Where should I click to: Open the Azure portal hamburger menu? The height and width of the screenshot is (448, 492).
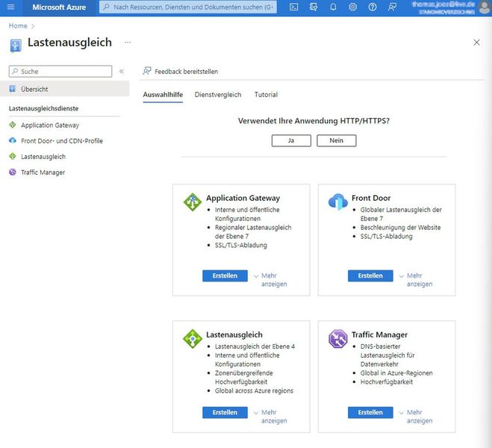coord(10,7)
